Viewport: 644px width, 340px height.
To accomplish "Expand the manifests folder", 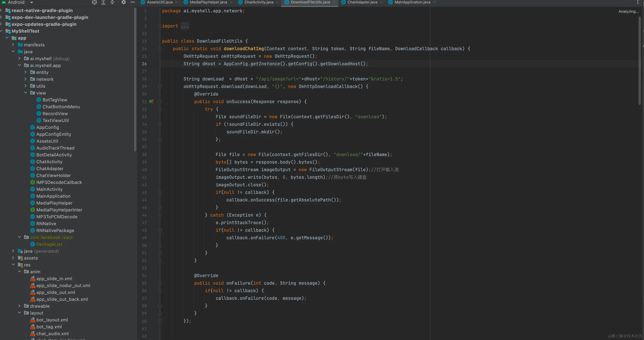I will [13, 45].
